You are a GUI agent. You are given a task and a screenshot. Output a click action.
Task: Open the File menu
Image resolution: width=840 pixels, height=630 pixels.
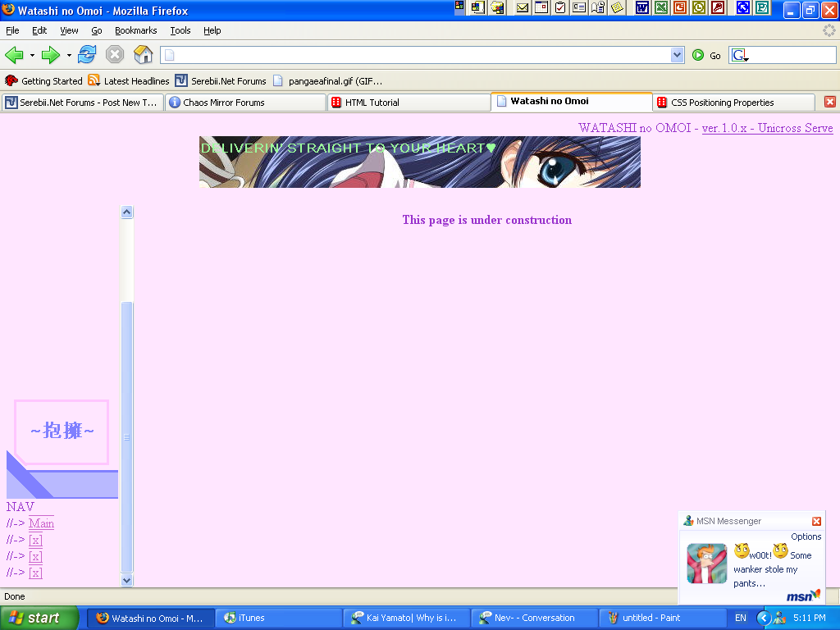pos(12,30)
